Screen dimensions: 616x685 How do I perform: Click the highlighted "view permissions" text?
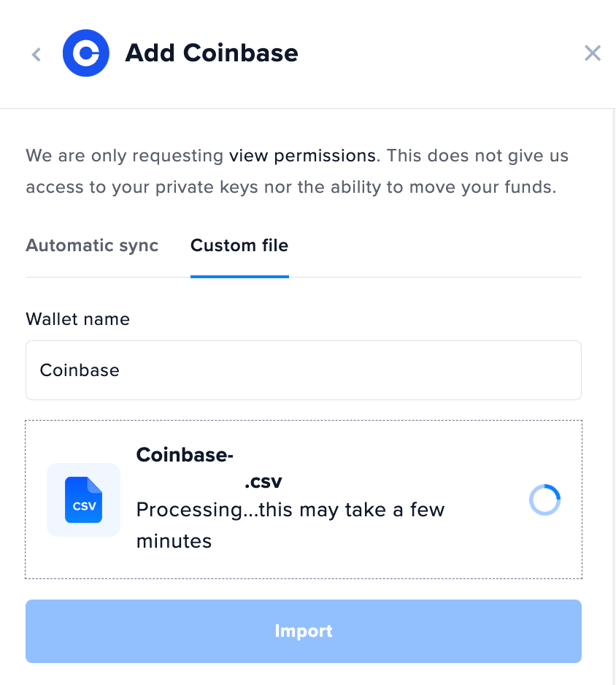303,156
